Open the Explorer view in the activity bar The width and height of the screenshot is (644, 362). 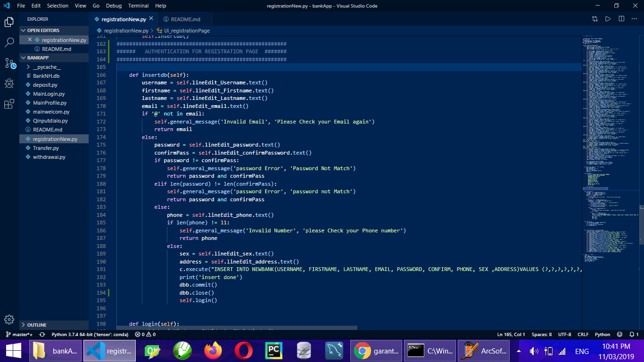(x=9, y=22)
